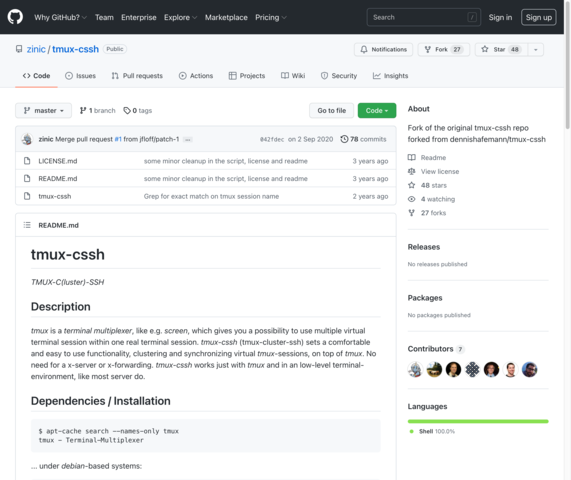
Task: Switch to the Projects tab
Action: click(247, 76)
